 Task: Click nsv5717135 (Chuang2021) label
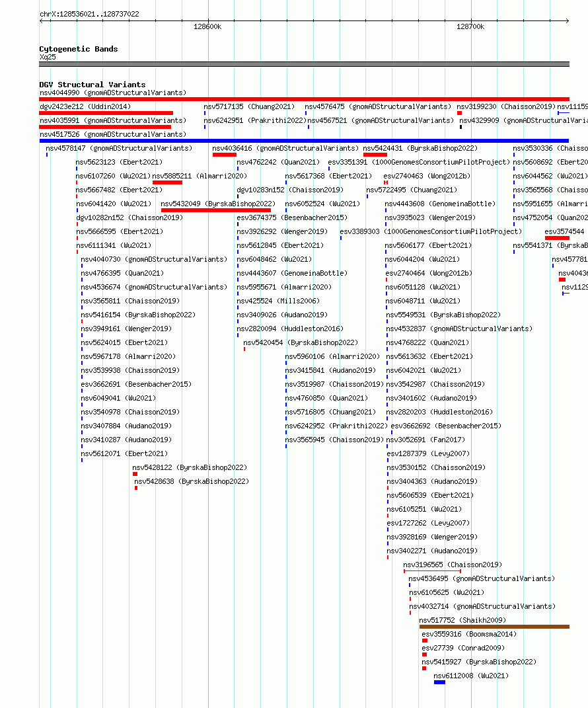coord(249,106)
